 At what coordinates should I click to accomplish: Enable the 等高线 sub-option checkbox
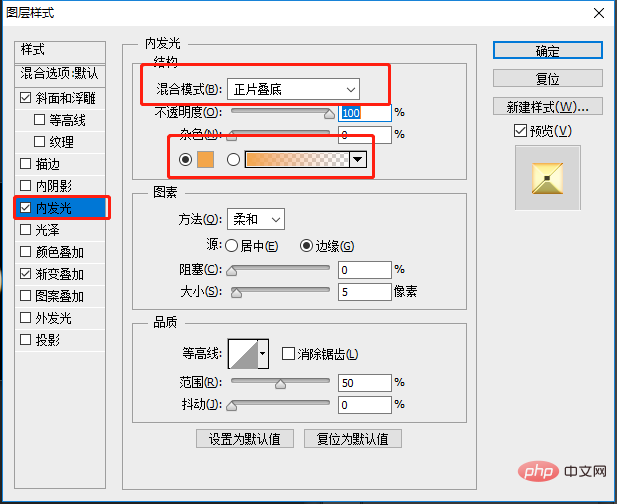pyautogui.click(x=39, y=120)
